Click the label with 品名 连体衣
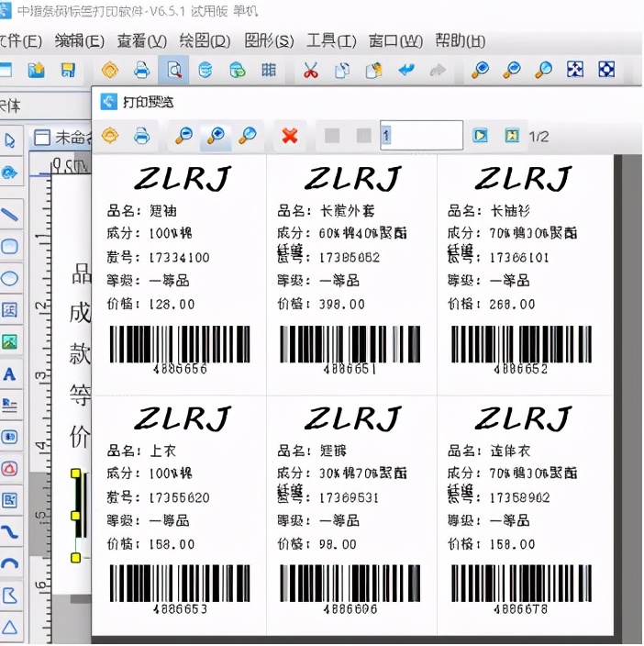The image size is (644, 646). 525,515
